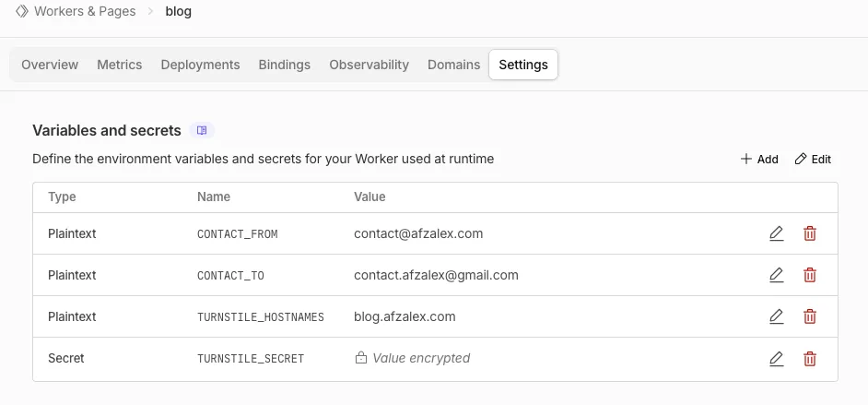The height and width of the screenshot is (405, 868).
Task: Click the Variables and secrets heading
Action: tap(107, 131)
